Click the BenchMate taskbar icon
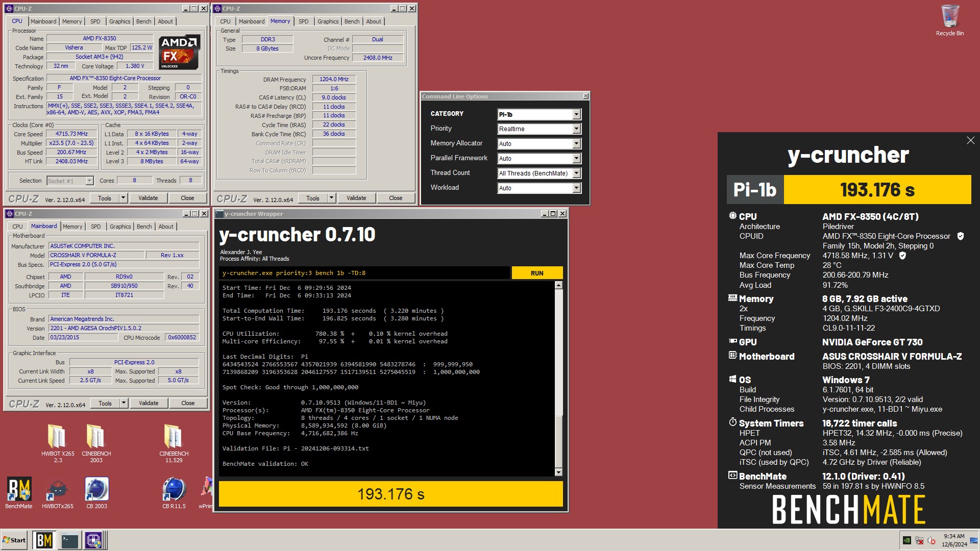 pos(44,540)
